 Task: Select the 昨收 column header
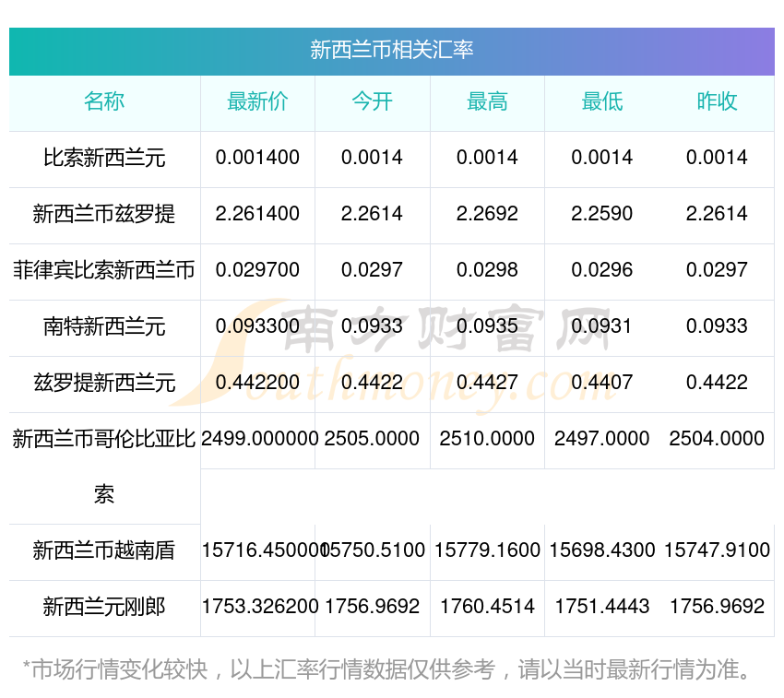717,101
